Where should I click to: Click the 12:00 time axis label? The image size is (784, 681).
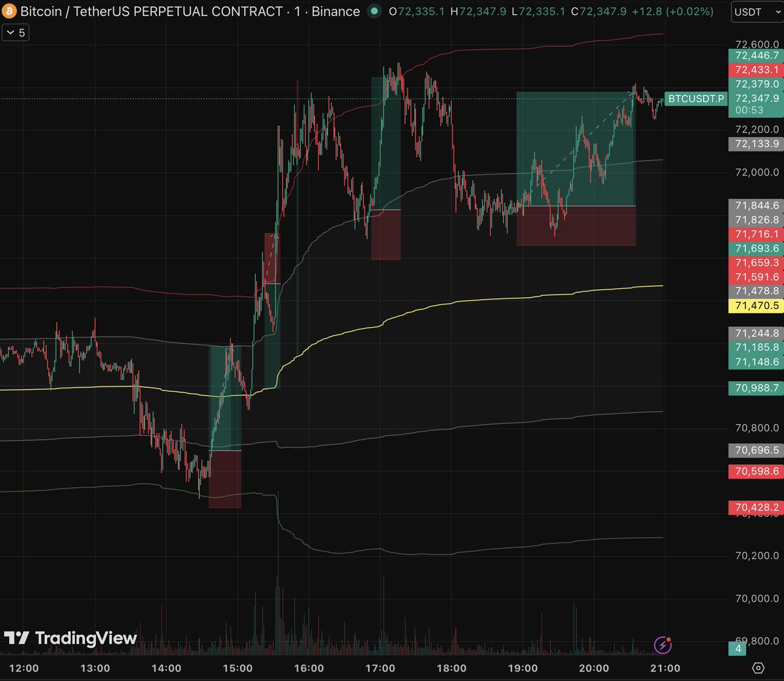(24, 668)
